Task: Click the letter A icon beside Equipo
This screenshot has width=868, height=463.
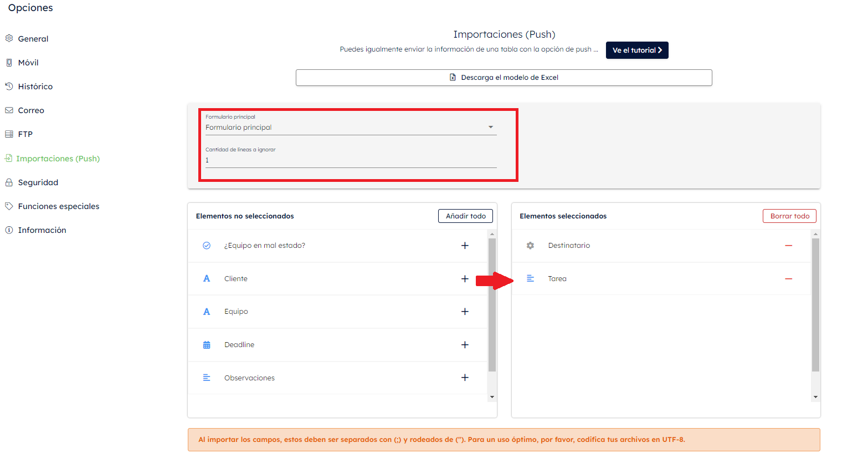Action: pyautogui.click(x=207, y=312)
